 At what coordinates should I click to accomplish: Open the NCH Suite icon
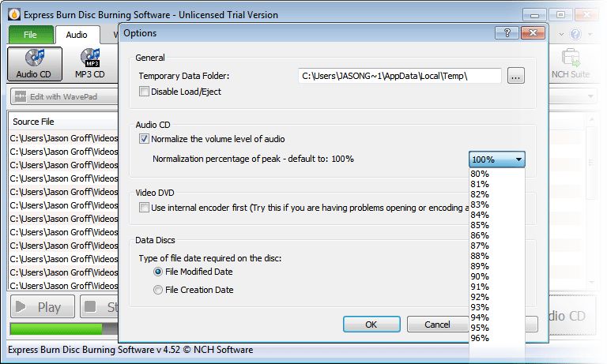click(567, 58)
